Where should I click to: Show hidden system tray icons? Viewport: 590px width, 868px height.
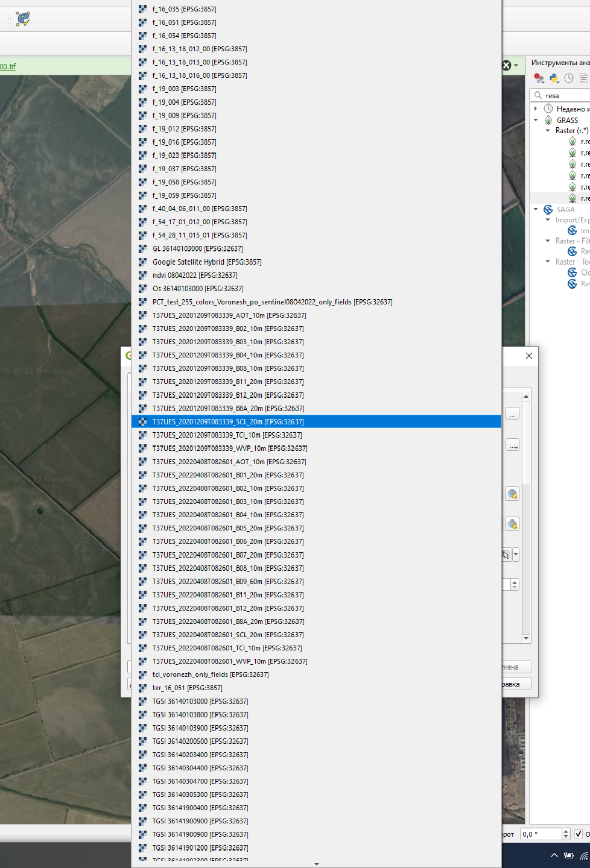(x=554, y=855)
